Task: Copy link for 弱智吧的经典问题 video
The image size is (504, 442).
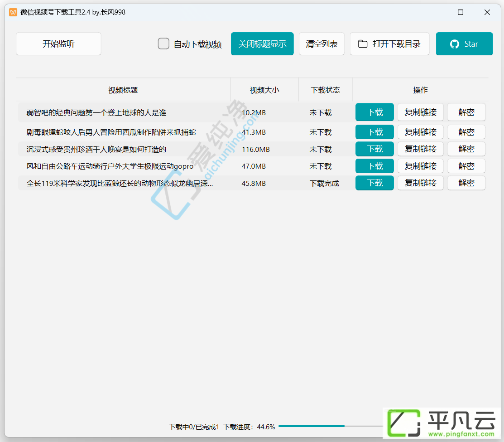Action: click(x=420, y=112)
